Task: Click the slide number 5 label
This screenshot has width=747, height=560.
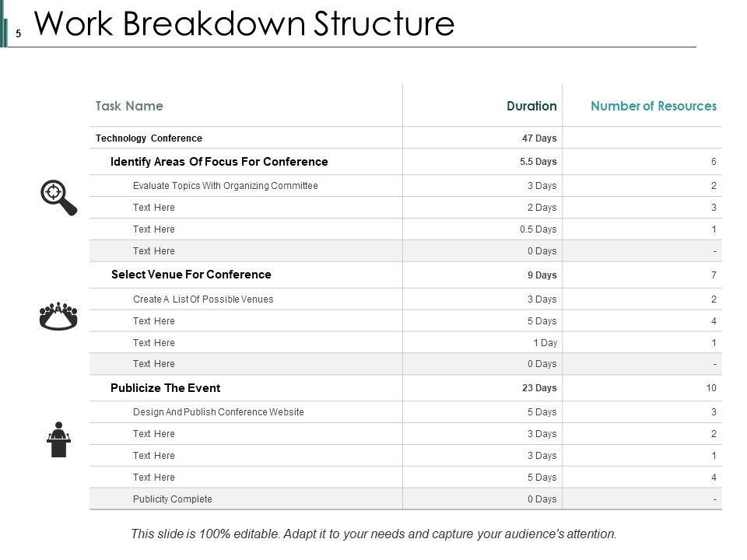Action: point(18,34)
